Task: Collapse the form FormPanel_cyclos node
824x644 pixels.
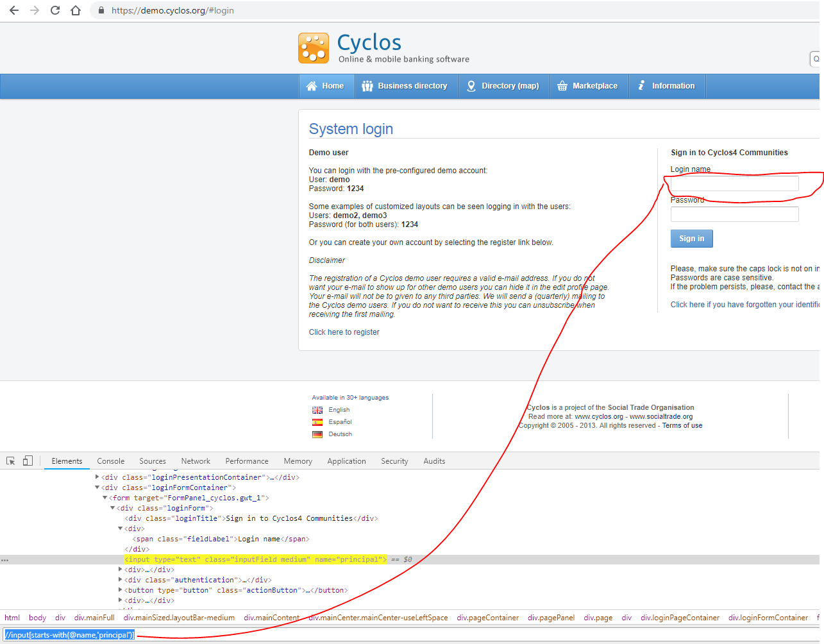Action: (x=105, y=498)
